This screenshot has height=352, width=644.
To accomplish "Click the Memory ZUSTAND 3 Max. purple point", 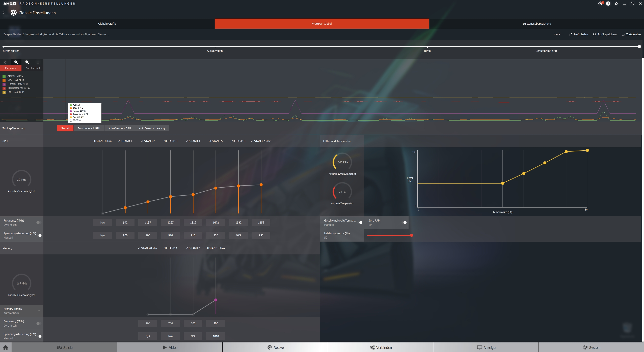I will [x=216, y=300].
